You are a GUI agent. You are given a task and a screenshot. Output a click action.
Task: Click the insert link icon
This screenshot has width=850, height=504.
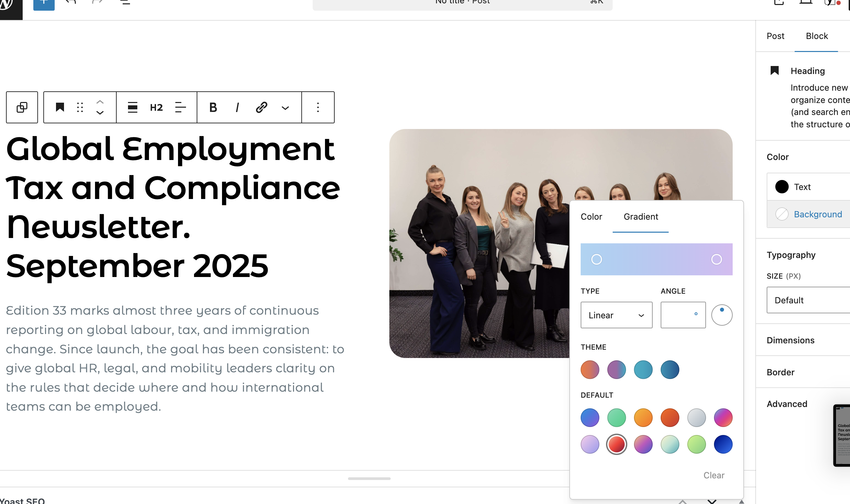(261, 107)
